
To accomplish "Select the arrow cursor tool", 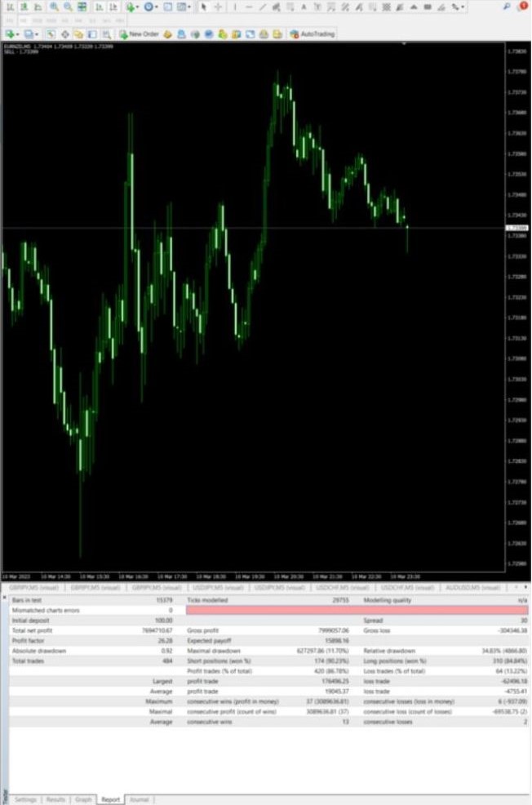I will [x=204, y=7].
